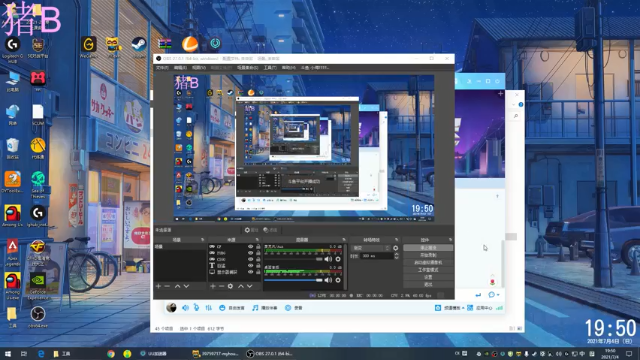640x360 pixels.
Task: Open Tools menu in OBS
Action: click(270, 68)
